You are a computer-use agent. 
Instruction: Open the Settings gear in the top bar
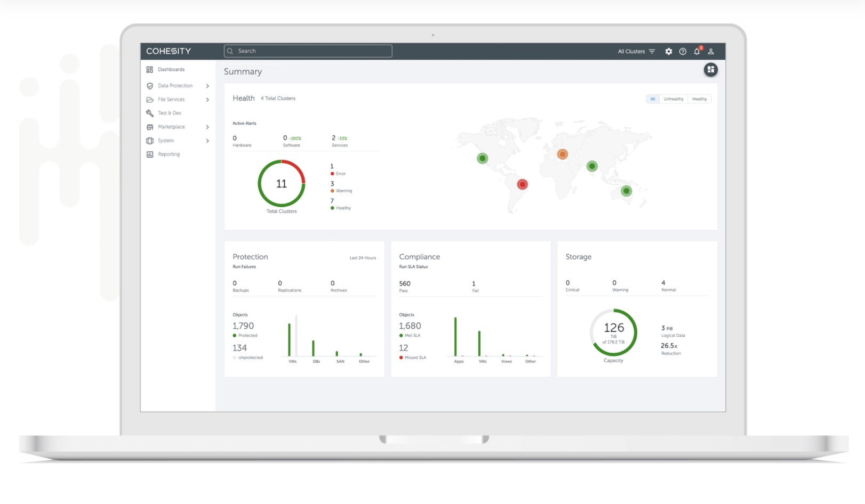point(668,51)
